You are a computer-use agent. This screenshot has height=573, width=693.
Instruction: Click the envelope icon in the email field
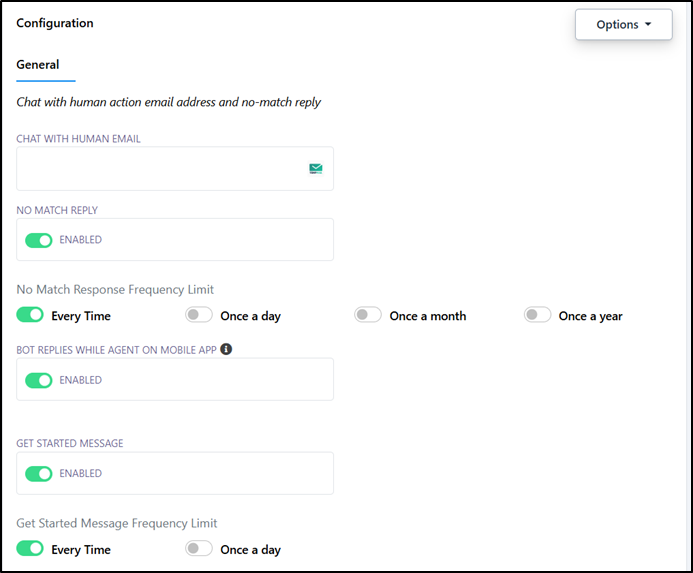(x=316, y=169)
